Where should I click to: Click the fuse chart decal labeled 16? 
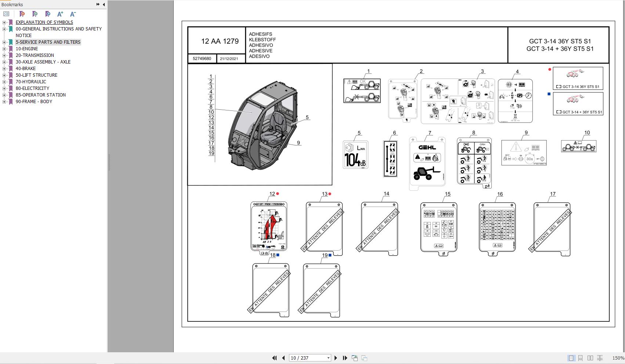pyautogui.click(x=497, y=229)
